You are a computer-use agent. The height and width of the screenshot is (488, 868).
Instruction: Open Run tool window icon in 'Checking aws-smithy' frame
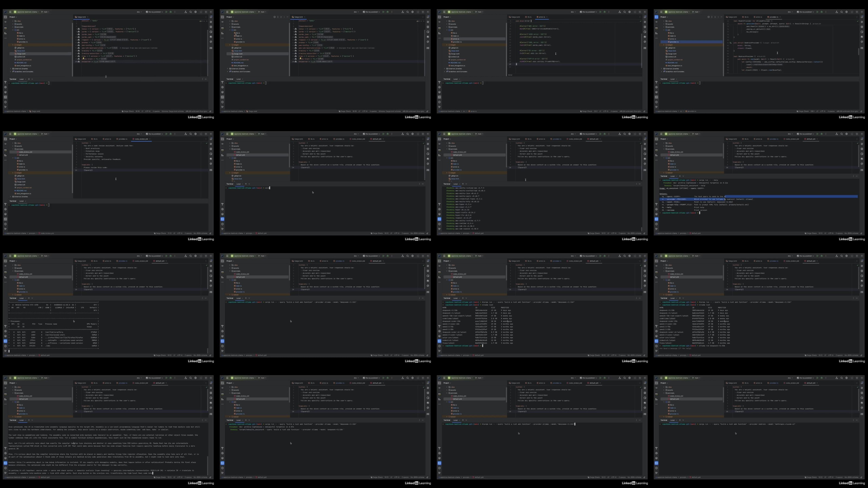coord(439,209)
